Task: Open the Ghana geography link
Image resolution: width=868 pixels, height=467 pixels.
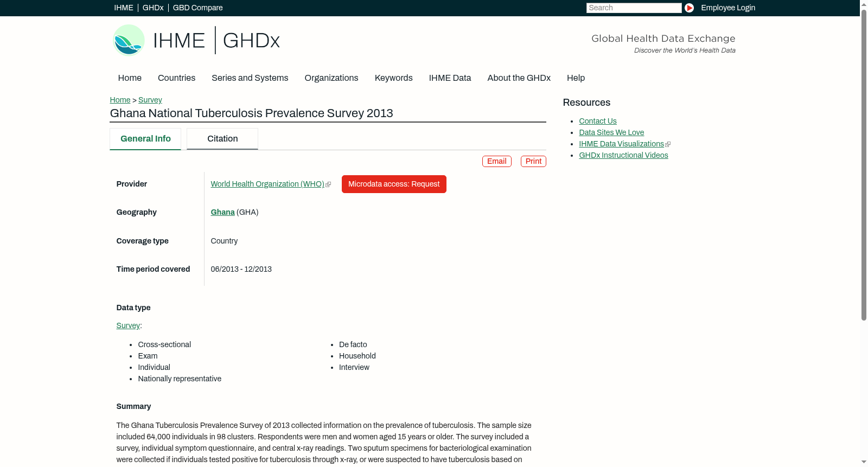Action: click(222, 212)
